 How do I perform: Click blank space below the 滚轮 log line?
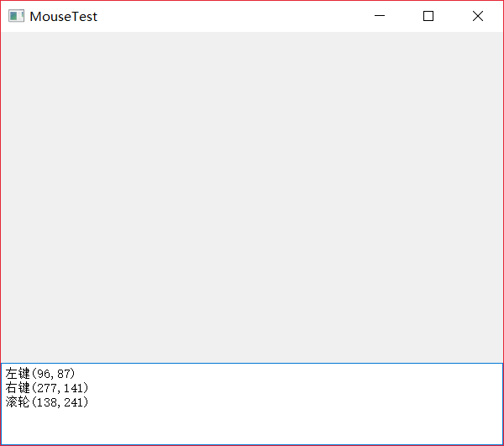tap(168, 428)
